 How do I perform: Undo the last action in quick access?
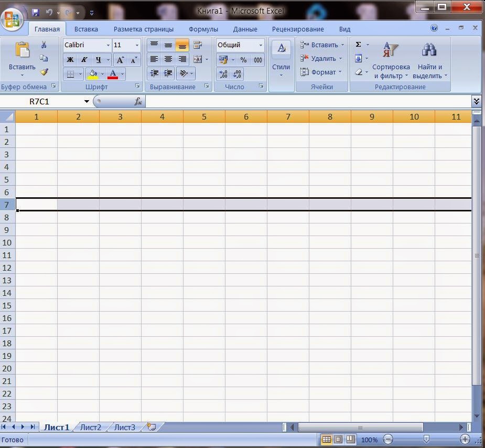click(49, 13)
